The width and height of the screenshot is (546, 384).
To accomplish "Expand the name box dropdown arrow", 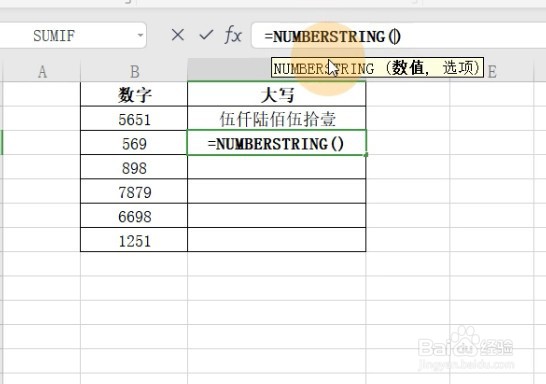I will tap(140, 35).
